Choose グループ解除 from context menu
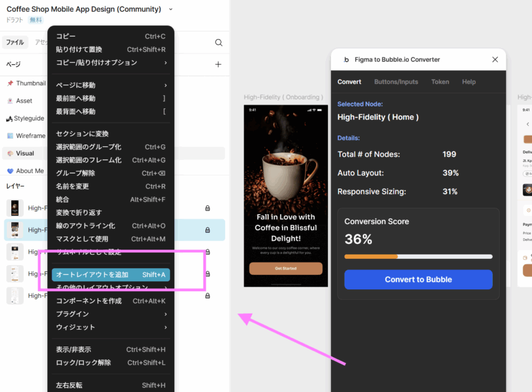 point(111,173)
